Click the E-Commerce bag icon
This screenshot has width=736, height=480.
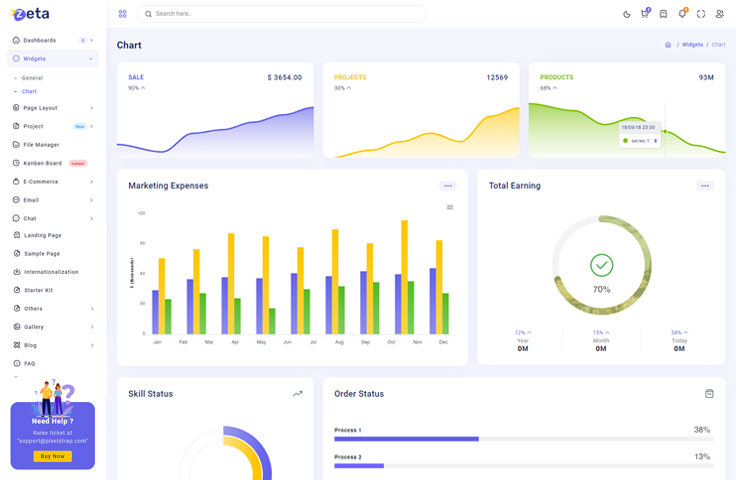16,181
